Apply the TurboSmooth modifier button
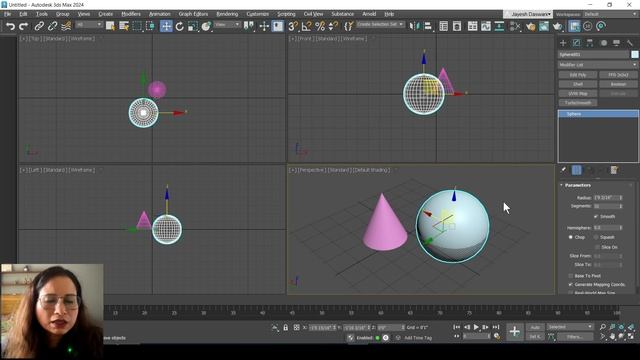This screenshot has width=640, height=360. click(x=578, y=103)
